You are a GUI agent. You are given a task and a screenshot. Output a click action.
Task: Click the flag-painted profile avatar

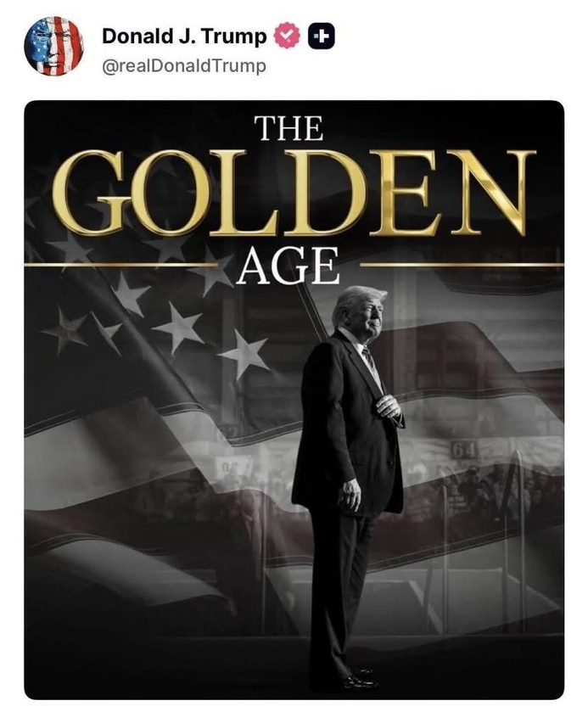pos(54,48)
